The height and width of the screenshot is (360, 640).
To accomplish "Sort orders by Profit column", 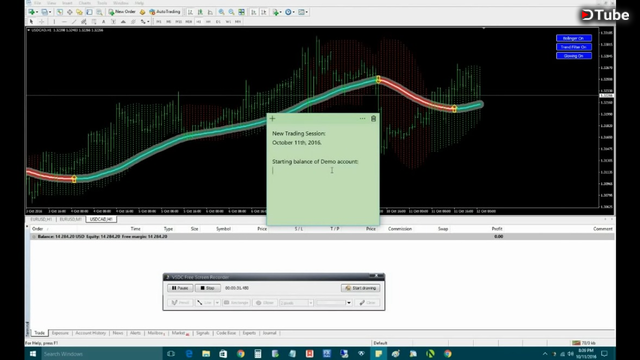I will 497,229.
